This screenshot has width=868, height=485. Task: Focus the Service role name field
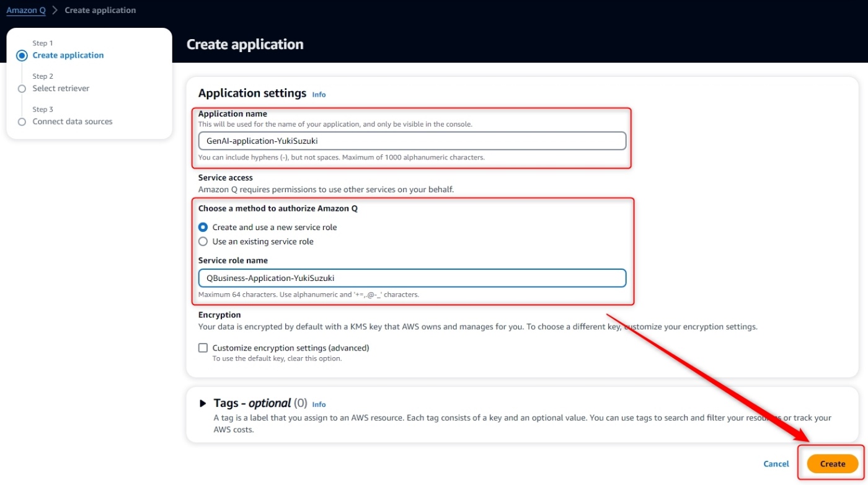[x=412, y=278]
